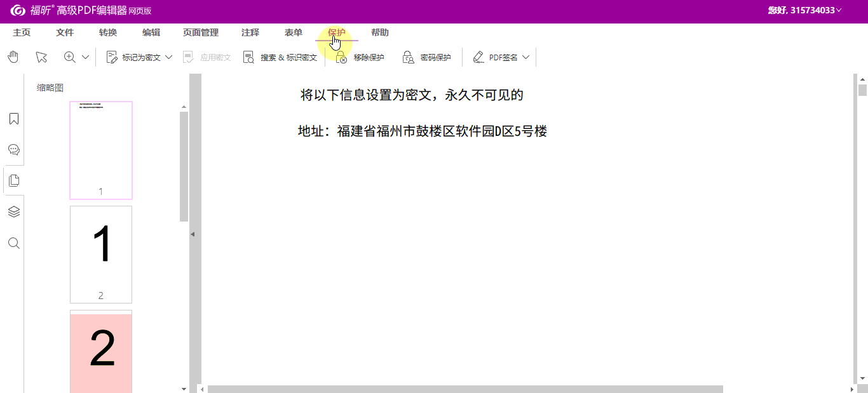Viewport: 868px width, 393px height.
Task: Switch to the 页面管理 tab
Action: 201,32
